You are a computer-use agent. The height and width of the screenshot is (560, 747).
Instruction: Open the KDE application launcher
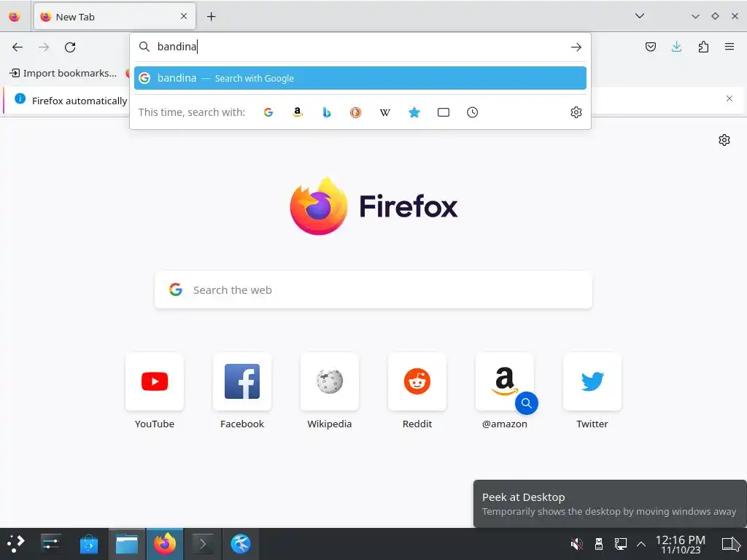click(16, 544)
